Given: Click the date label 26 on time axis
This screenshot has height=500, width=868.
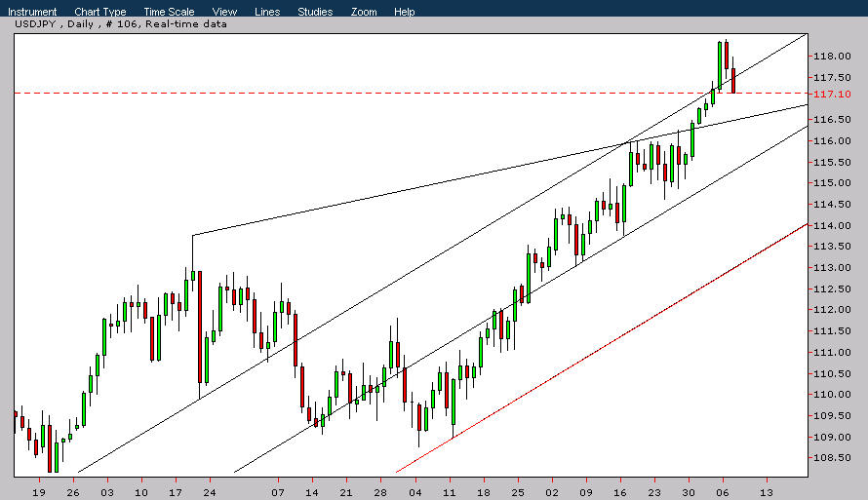Looking at the screenshot, I should (x=73, y=493).
